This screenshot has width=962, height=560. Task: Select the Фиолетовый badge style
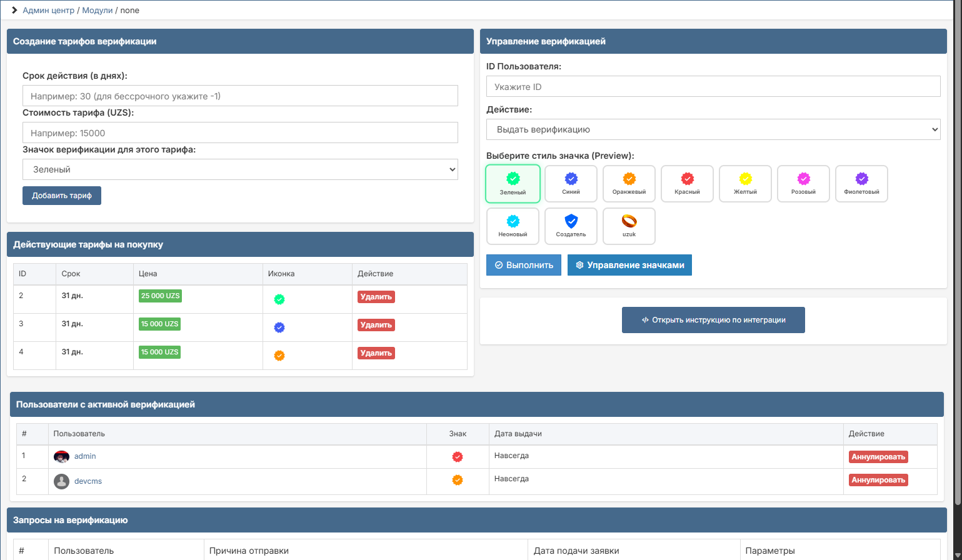(861, 184)
